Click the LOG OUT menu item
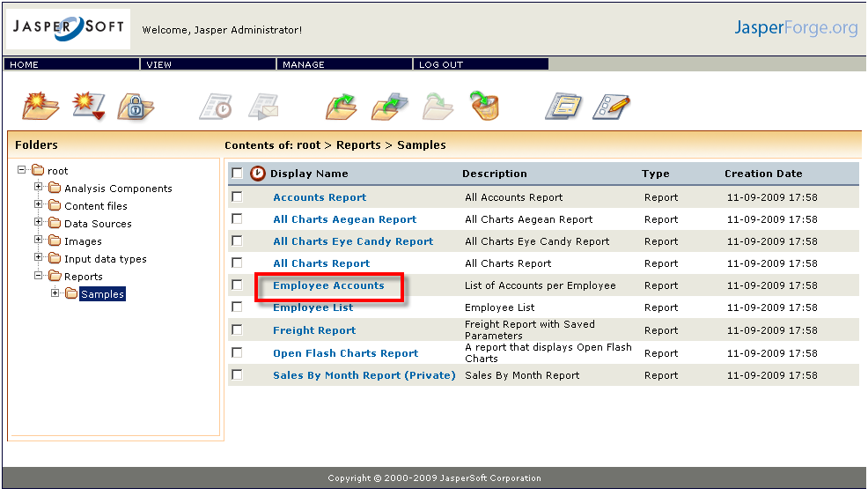 pyautogui.click(x=481, y=64)
